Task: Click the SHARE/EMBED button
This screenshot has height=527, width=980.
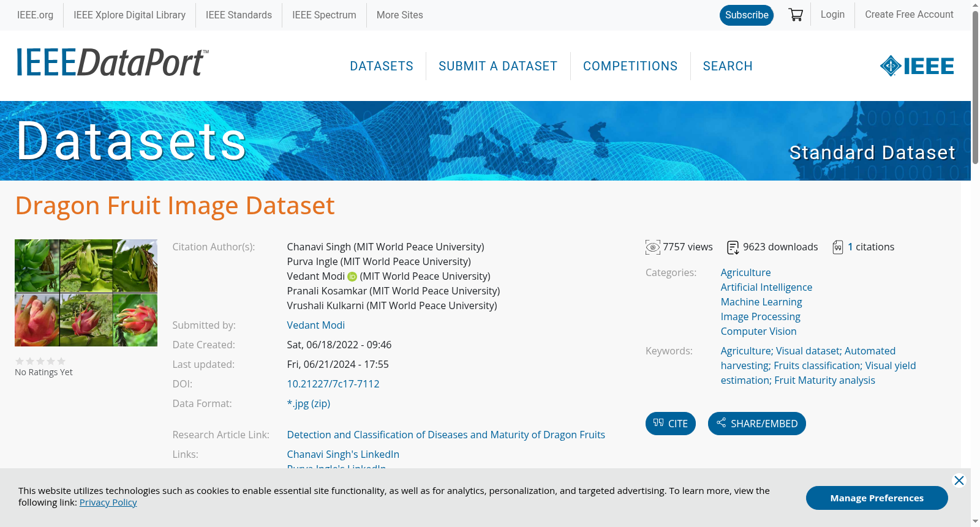Action: [757, 424]
